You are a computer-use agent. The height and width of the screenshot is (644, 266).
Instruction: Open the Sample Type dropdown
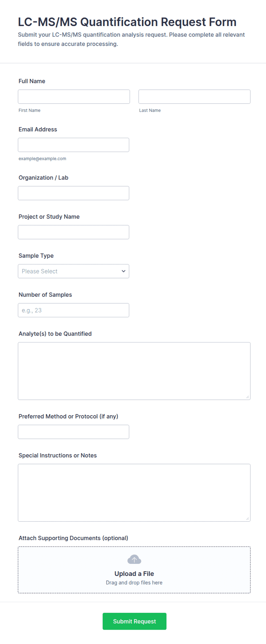click(x=74, y=271)
